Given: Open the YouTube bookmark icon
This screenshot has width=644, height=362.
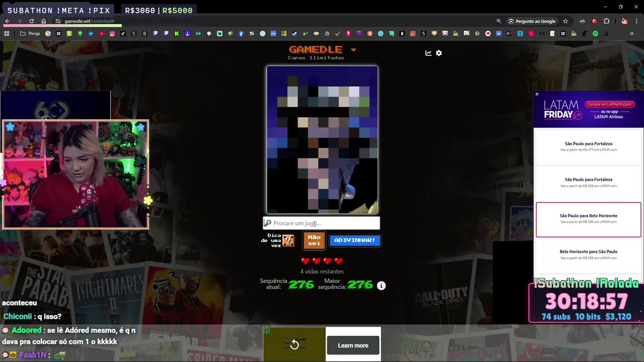Looking at the screenshot, I should coord(102,34).
